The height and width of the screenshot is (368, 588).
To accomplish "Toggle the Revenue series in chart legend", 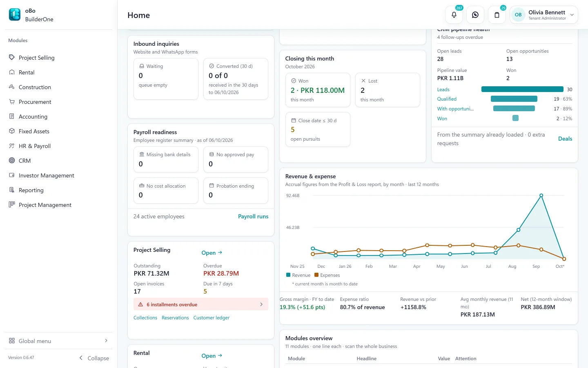I will point(298,275).
